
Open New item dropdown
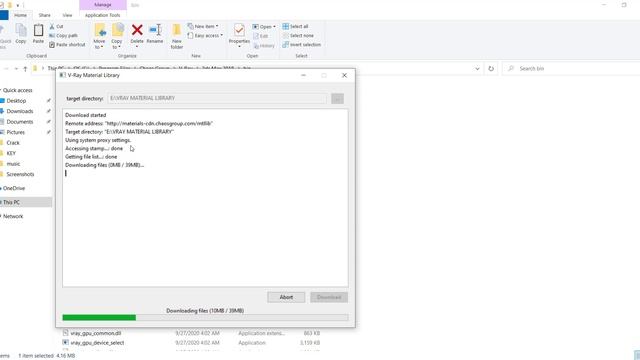(203, 26)
